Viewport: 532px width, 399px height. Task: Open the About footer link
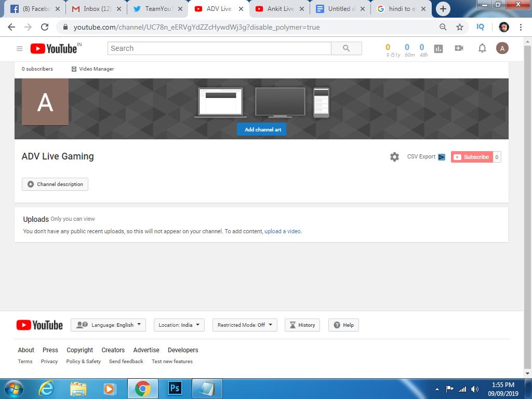(x=26, y=350)
